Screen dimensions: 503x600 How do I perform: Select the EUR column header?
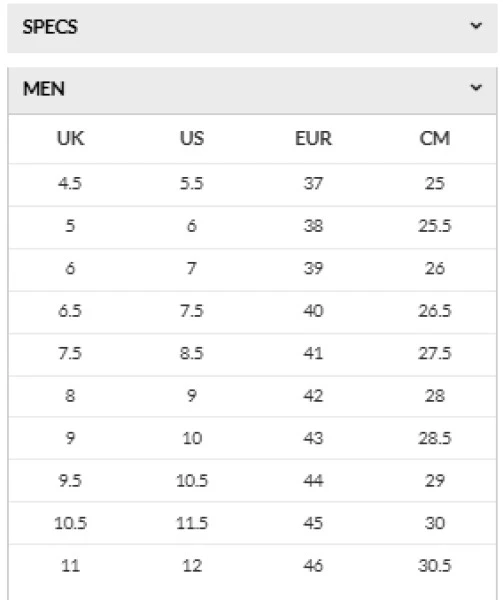[313, 138]
